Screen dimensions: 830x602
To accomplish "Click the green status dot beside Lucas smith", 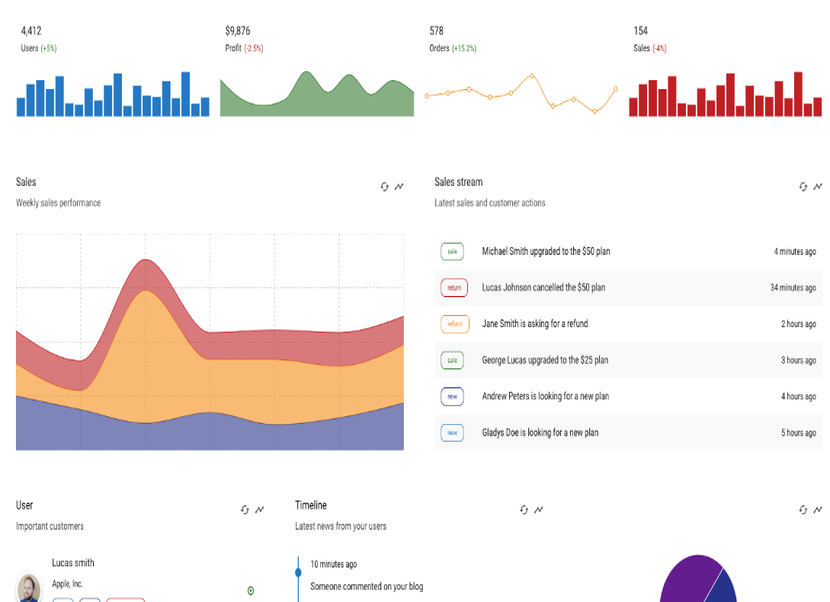I will point(251,590).
